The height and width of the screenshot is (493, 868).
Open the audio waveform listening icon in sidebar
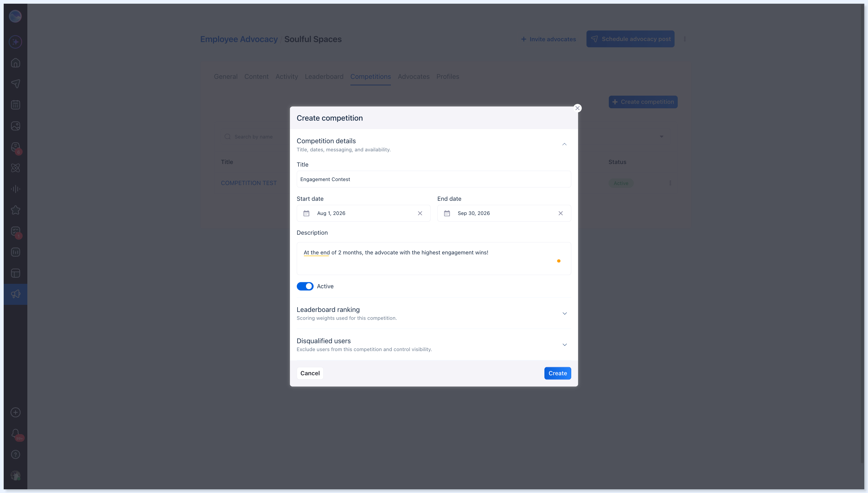click(x=16, y=189)
